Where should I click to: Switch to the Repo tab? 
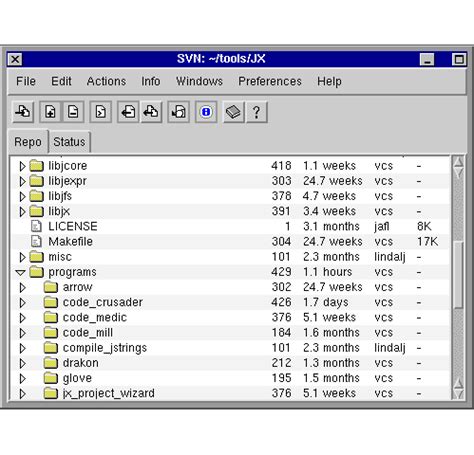(28, 142)
